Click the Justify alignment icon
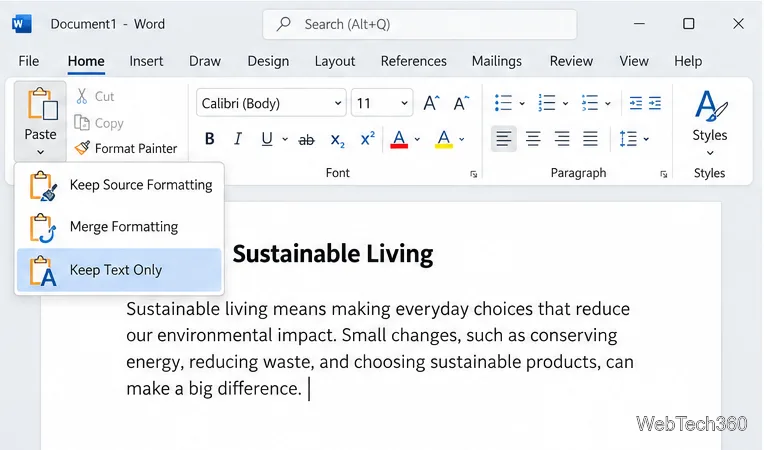The width and height of the screenshot is (764, 450). (590, 139)
